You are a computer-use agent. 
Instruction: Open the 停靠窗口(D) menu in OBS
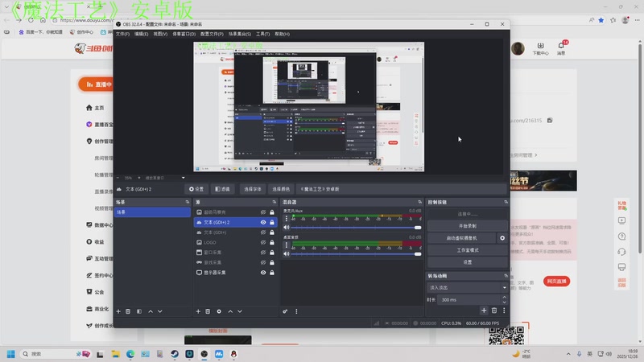[x=184, y=34]
